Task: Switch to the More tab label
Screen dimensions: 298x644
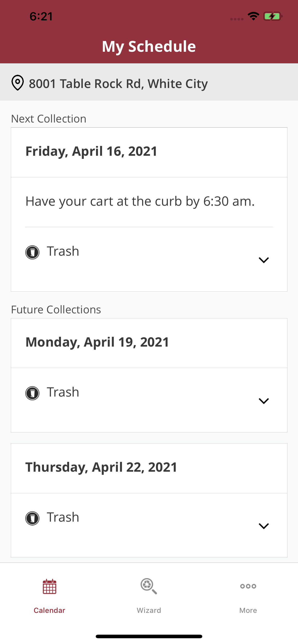Action: (x=248, y=610)
